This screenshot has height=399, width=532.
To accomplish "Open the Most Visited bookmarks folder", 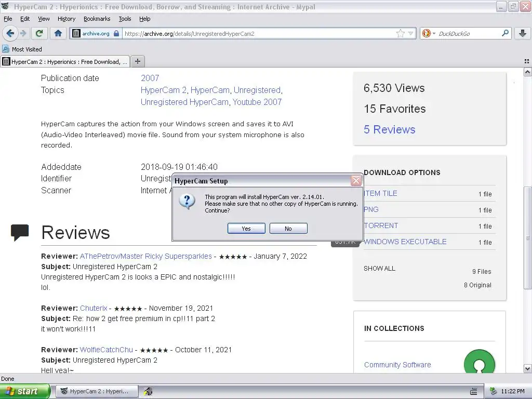I will pos(22,49).
